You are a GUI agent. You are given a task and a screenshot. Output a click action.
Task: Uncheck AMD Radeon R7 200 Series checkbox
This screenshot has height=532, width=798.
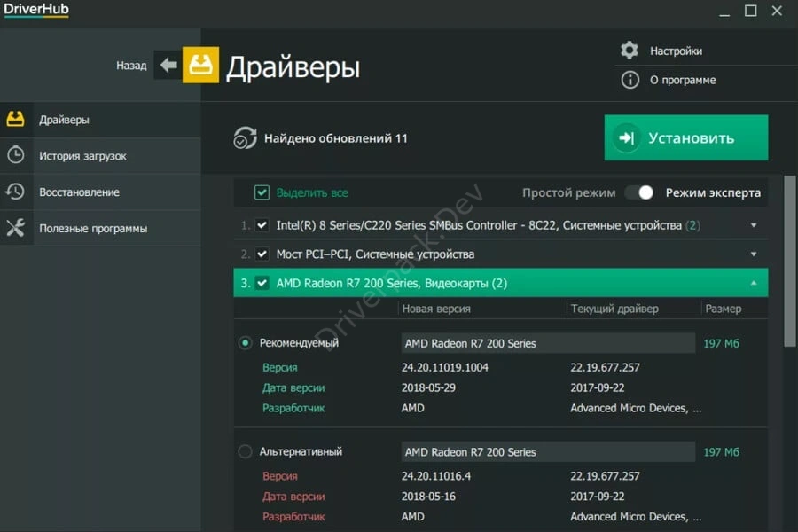pyautogui.click(x=262, y=283)
